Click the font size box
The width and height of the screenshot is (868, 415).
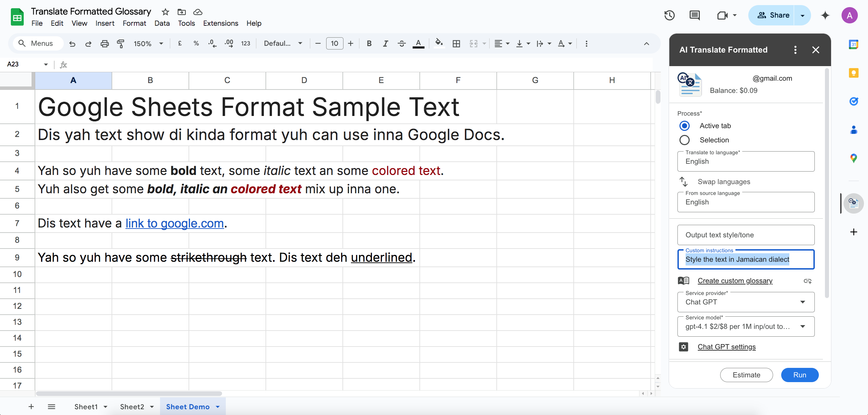point(334,43)
